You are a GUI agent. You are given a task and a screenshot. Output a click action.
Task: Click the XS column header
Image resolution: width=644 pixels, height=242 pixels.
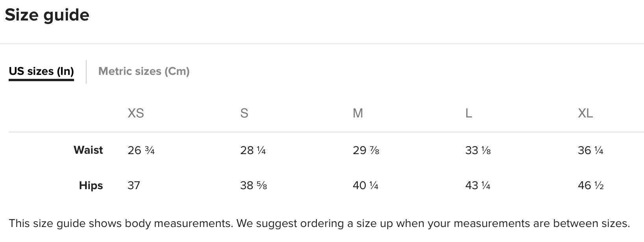[135, 114]
